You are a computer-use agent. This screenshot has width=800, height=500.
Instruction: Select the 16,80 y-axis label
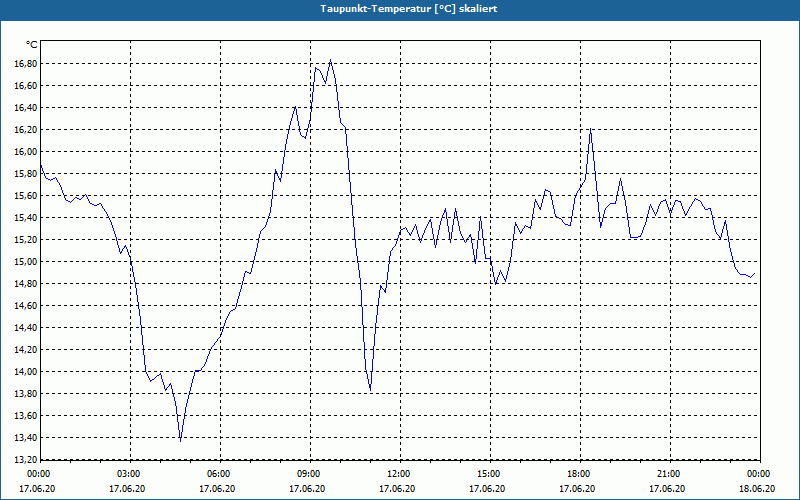click(26, 64)
